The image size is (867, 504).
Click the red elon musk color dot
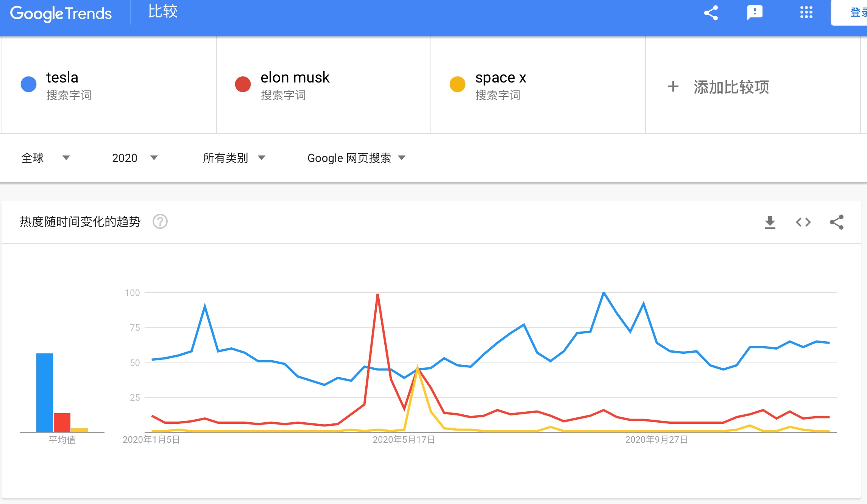(243, 84)
